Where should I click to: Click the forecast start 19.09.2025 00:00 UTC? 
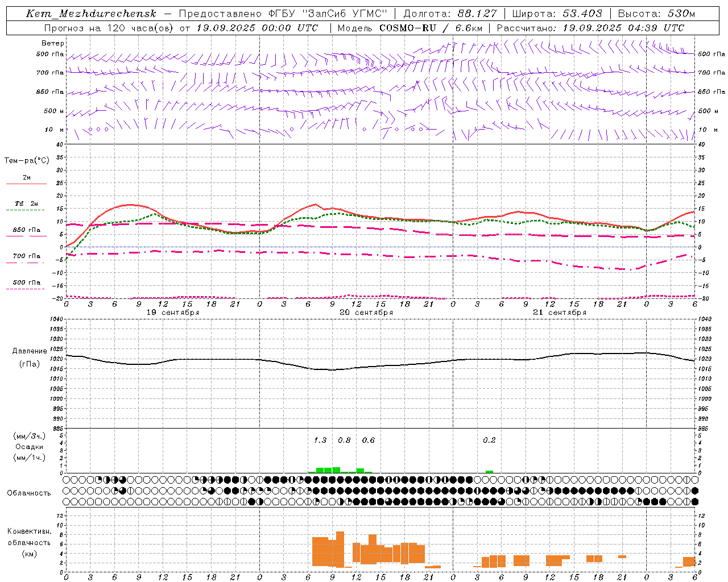coord(257,28)
